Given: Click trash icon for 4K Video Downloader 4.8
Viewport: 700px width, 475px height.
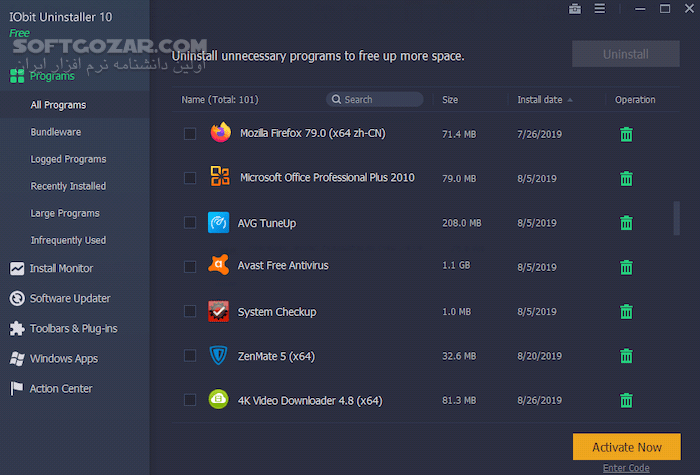Looking at the screenshot, I should tap(626, 400).
